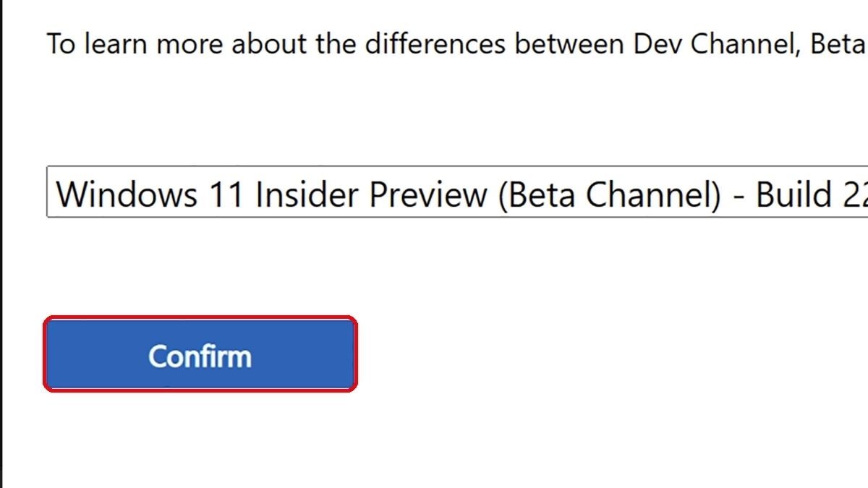The width and height of the screenshot is (868, 488).
Task: Click the sentence about Dev and Beta Channel differences
Action: [x=457, y=44]
